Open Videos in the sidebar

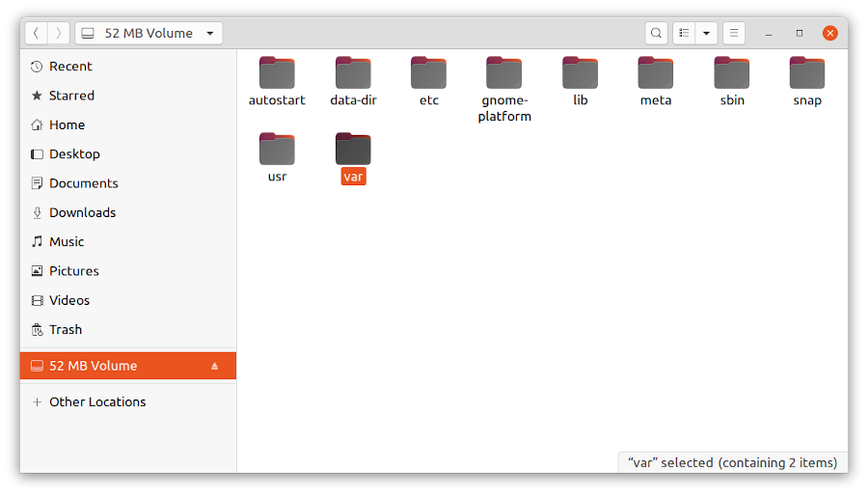pyautogui.click(x=128, y=301)
